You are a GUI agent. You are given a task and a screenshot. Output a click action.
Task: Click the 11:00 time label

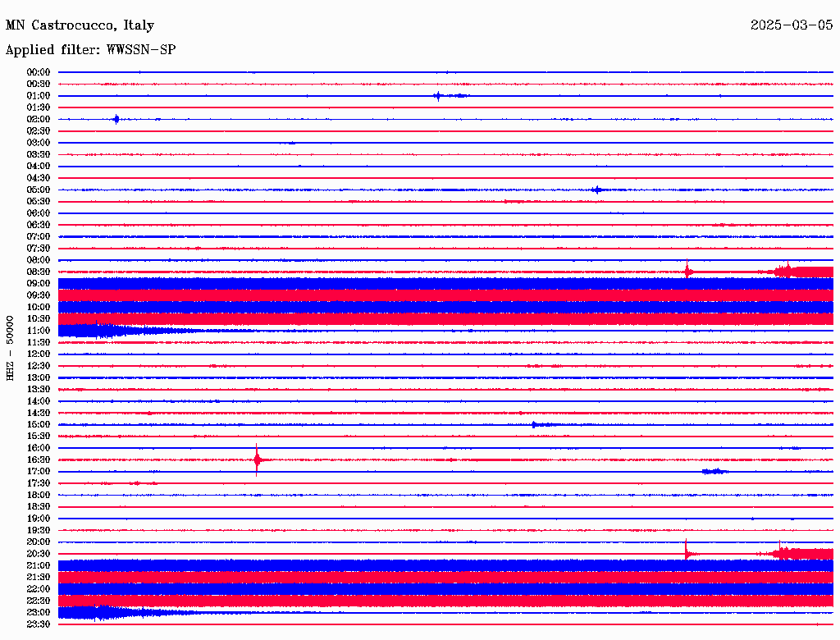coord(38,331)
